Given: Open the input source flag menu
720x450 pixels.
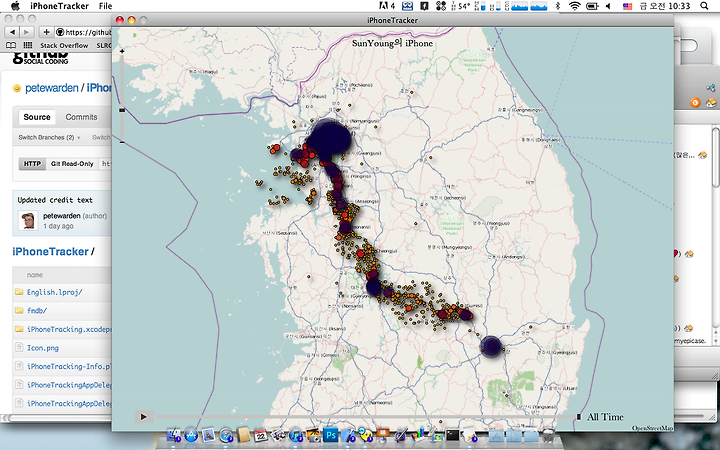Looking at the screenshot, I should [x=627, y=6].
